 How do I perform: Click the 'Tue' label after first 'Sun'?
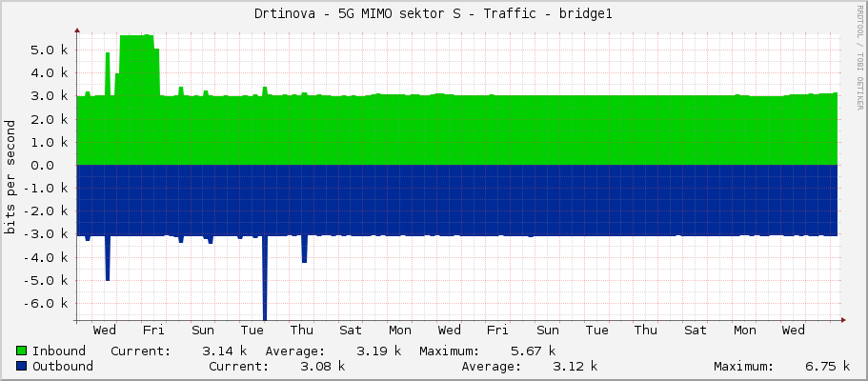[x=252, y=331]
